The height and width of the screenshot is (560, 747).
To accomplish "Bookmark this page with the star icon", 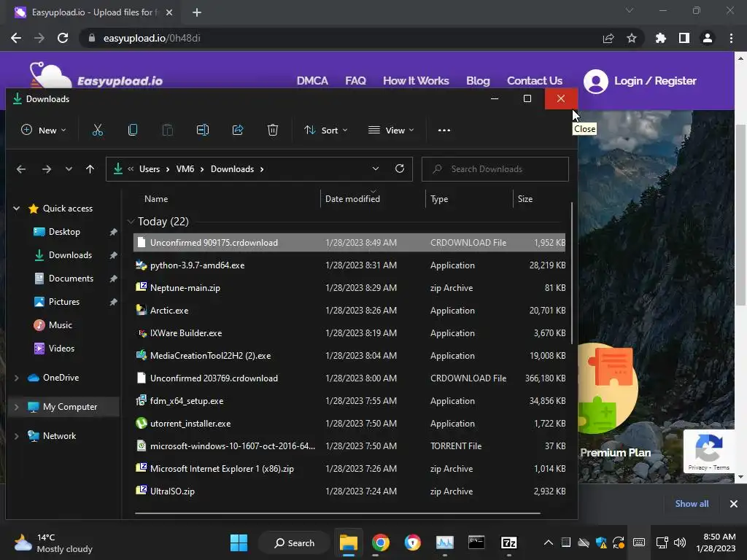I will tap(631, 38).
